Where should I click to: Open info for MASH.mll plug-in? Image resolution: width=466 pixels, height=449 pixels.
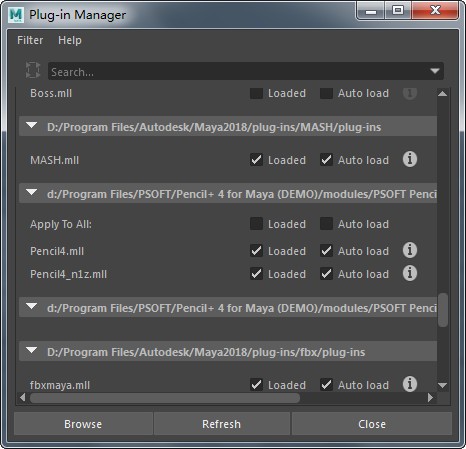pos(410,159)
